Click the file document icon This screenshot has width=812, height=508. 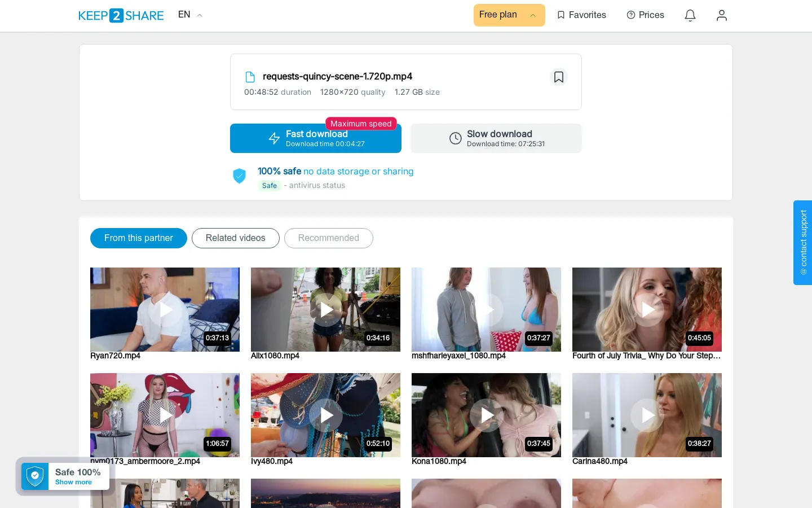click(250, 77)
